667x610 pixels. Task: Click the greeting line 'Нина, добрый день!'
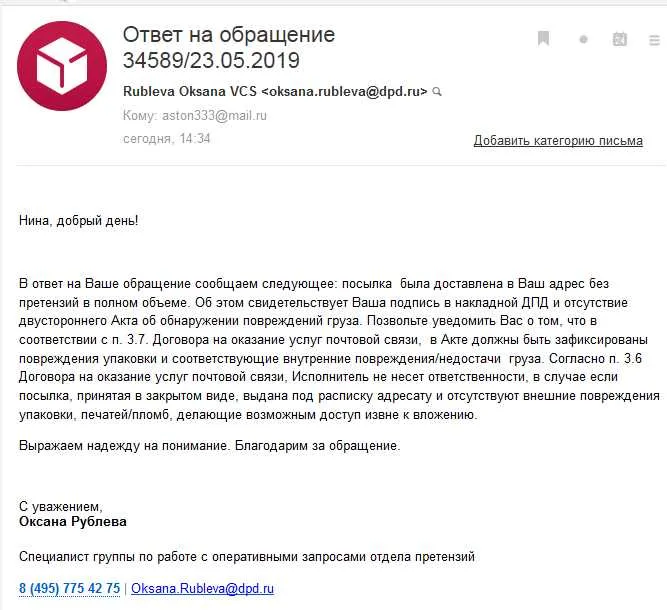(79, 220)
